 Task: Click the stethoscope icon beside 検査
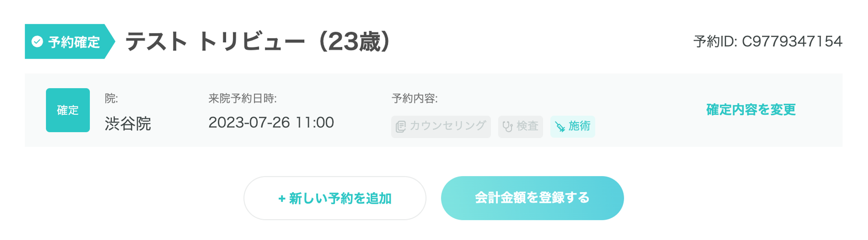click(x=507, y=127)
